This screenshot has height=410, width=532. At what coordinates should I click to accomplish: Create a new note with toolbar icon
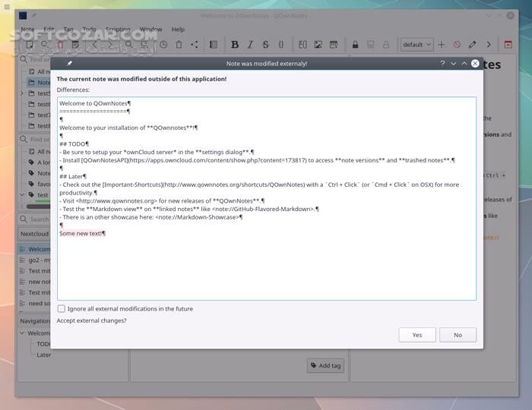30,45
